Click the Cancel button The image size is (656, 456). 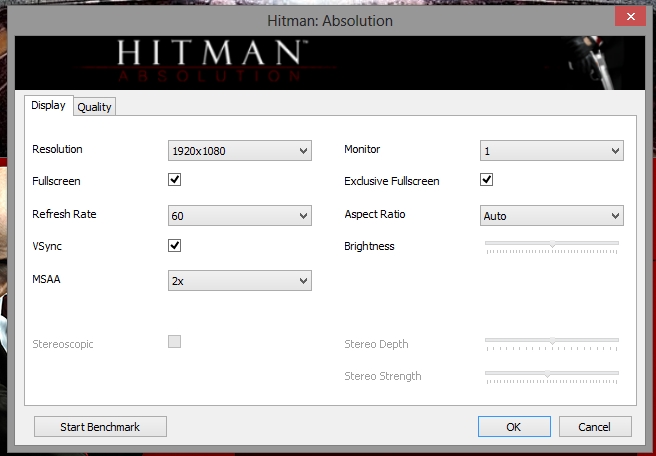pos(595,427)
